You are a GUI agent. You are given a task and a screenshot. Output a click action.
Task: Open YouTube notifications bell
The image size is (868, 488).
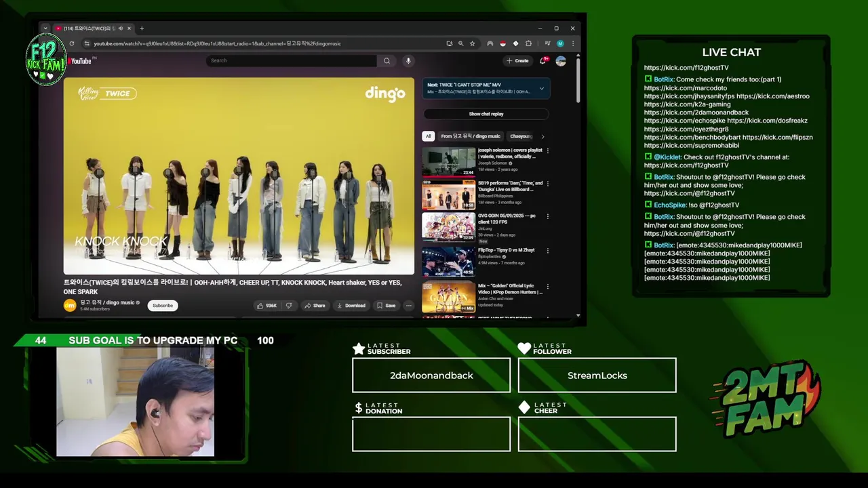(542, 60)
